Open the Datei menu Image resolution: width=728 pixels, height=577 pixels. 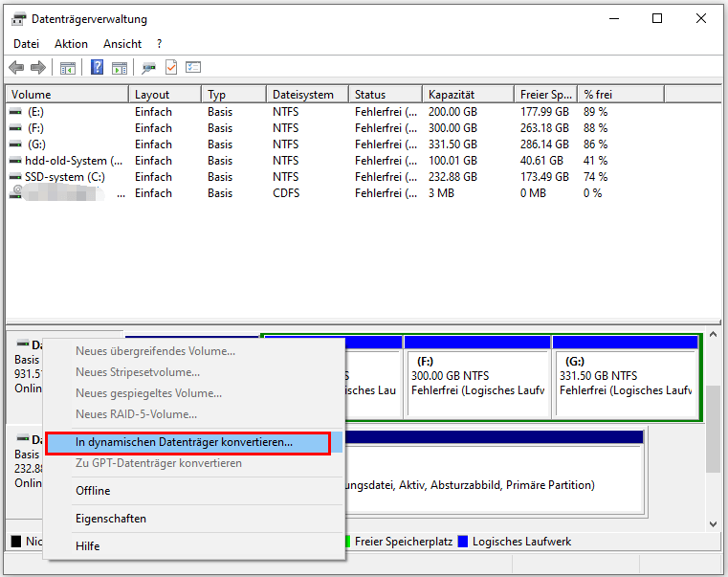[x=26, y=44]
